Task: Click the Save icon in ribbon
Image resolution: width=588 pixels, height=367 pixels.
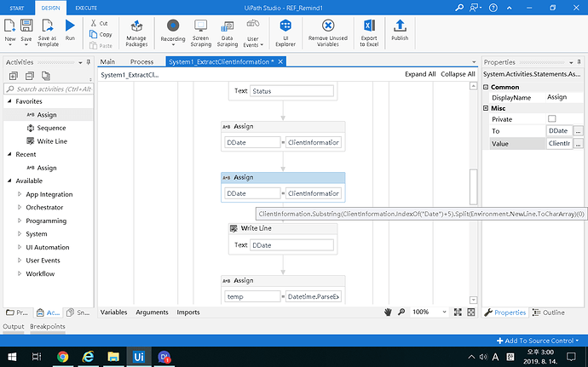Action: pyautogui.click(x=26, y=26)
